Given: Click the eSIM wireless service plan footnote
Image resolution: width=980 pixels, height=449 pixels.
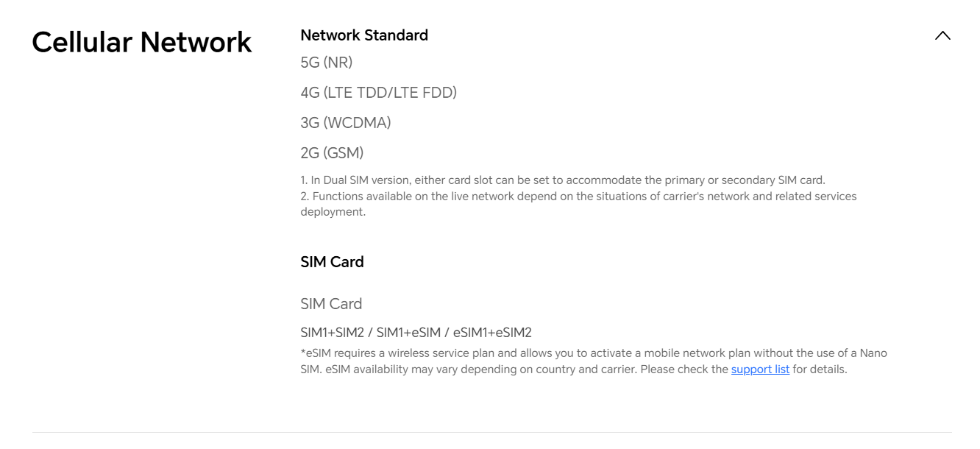Looking at the screenshot, I should pyautogui.click(x=593, y=353).
